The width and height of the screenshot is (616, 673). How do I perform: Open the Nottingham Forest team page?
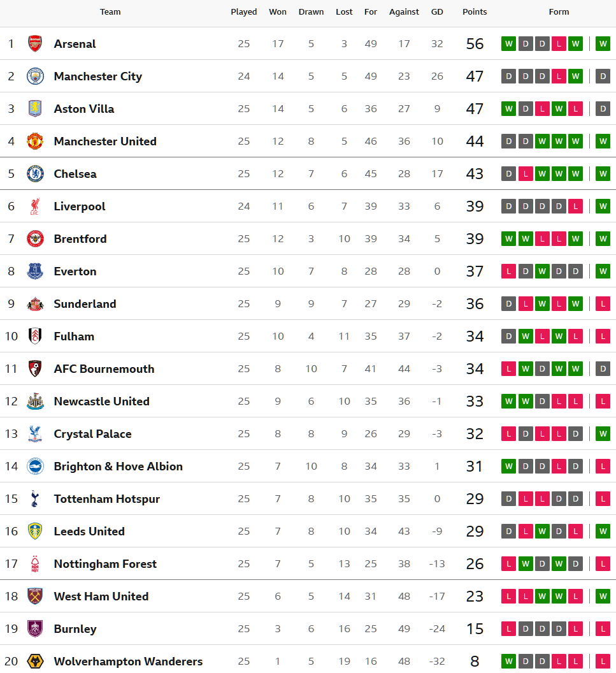[x=105, y=564]
